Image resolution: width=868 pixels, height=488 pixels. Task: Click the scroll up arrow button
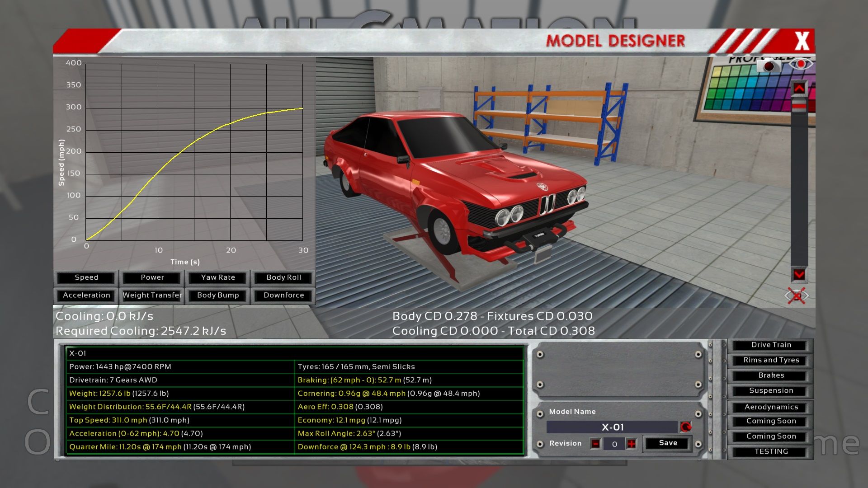(x=799, y=88)
